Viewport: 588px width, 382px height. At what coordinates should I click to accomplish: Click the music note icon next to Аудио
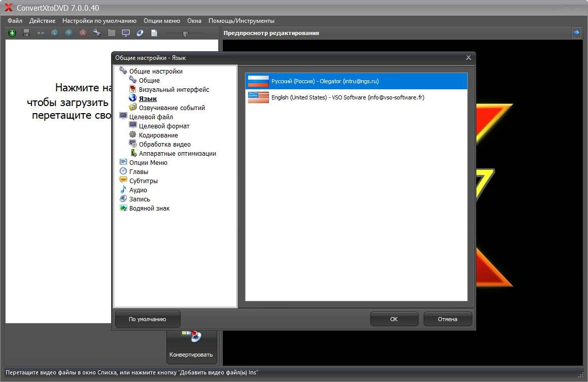pyautogui.click(x=123, y=189)
